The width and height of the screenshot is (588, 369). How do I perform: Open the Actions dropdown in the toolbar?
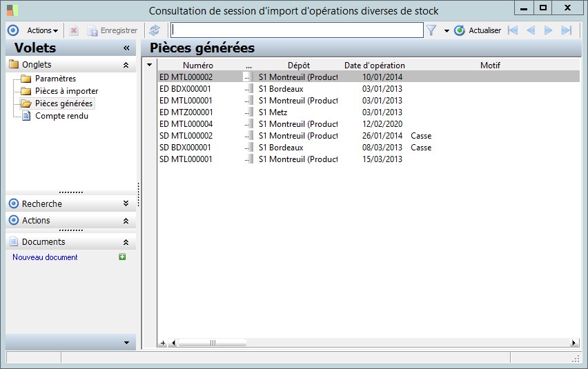click(x=42, y=30)
